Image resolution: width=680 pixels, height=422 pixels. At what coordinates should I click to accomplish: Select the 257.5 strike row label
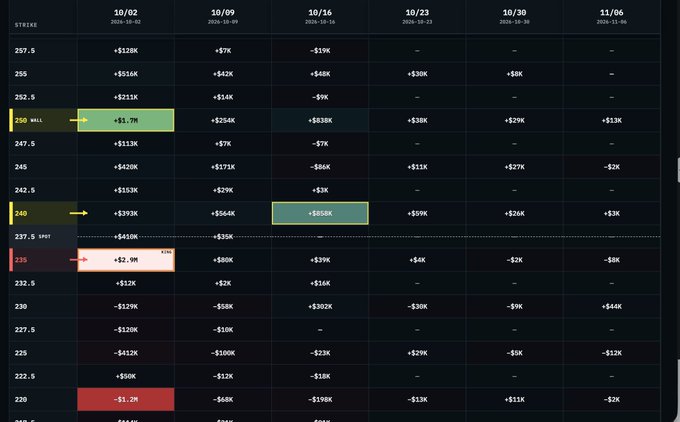pyautogui.click(x=43, y=50)
